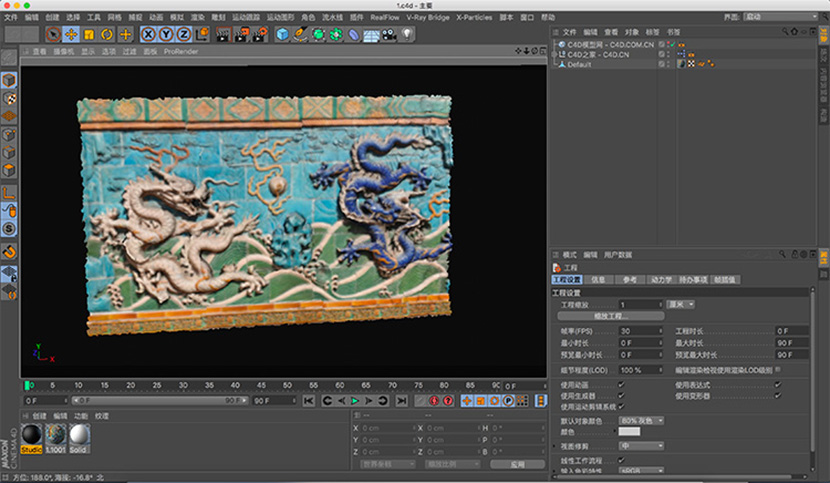Jump to the end of timeline
Viewport: 830px width, 483px height.
pyautogui.click(x=402, y=401)
